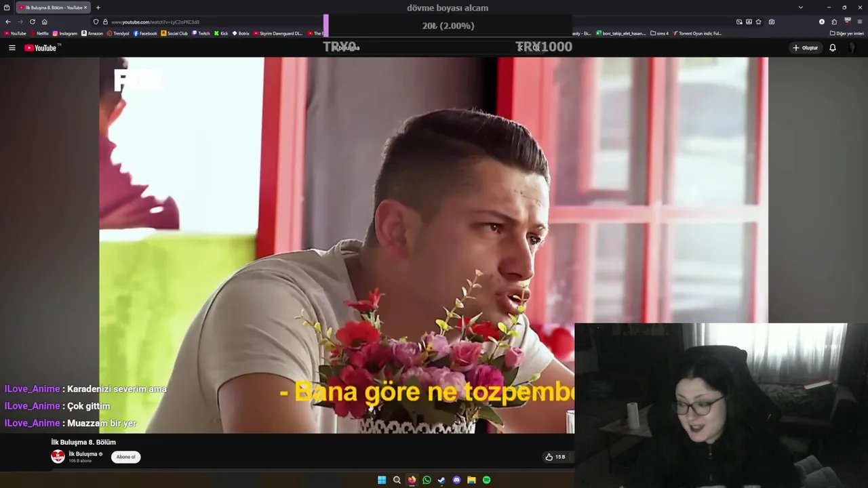This screenshot has height=488, width=868.
Task: Expand the list all tabs chevron
Action: coord(801,7)
